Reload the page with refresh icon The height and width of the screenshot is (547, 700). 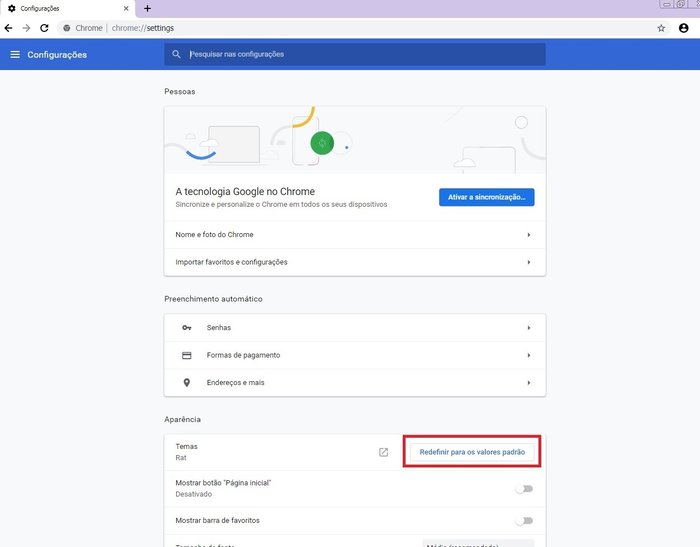[x=44, y=28]
